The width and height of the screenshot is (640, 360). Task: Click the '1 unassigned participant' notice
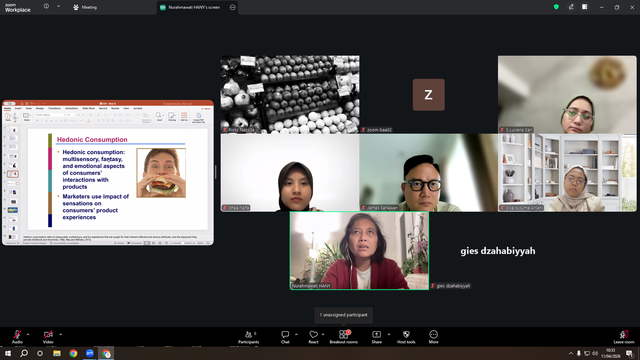tap(343, 315)
